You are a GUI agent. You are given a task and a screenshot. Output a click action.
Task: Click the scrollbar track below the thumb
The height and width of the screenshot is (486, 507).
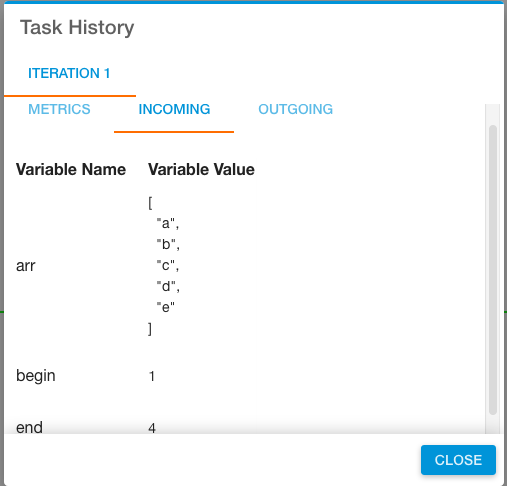(x=493, y=424)
